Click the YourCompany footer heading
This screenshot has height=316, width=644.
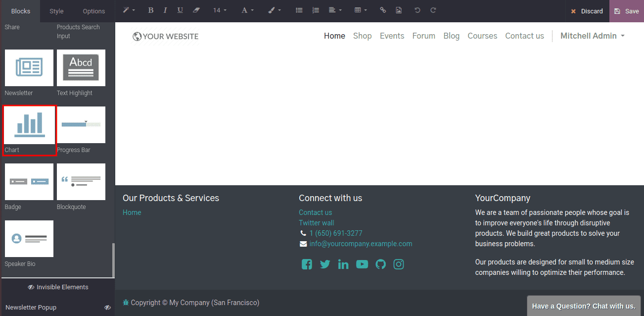(x=503, y=198)
